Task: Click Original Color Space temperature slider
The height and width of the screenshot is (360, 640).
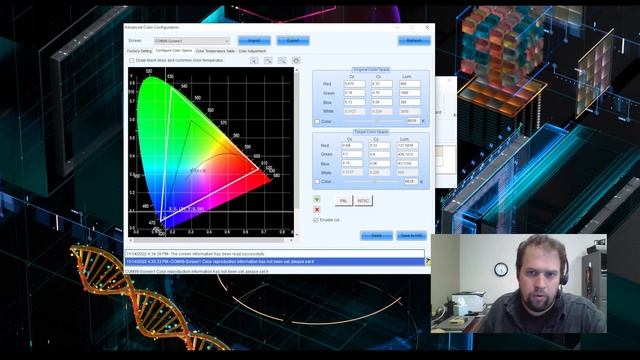Action: pyautogui.click(x=373, y=121)
